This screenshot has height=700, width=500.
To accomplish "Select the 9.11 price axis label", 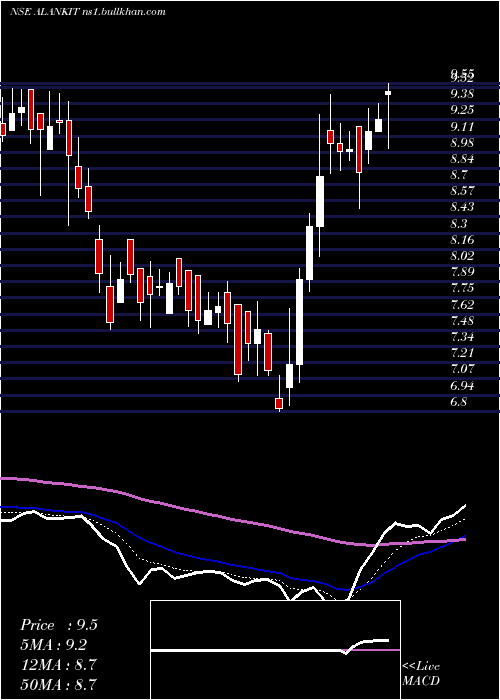I will coord(462,127).
